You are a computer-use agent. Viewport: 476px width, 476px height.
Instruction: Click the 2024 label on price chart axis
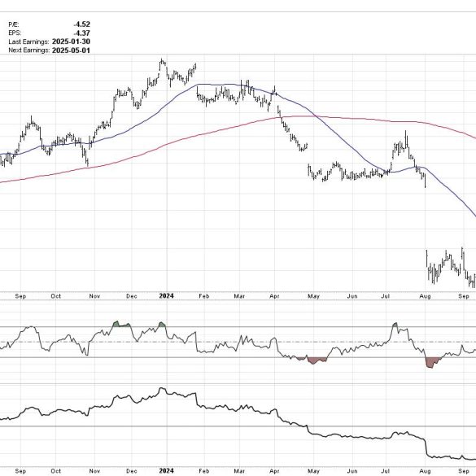pyautogui.click(x=166, y=295)
